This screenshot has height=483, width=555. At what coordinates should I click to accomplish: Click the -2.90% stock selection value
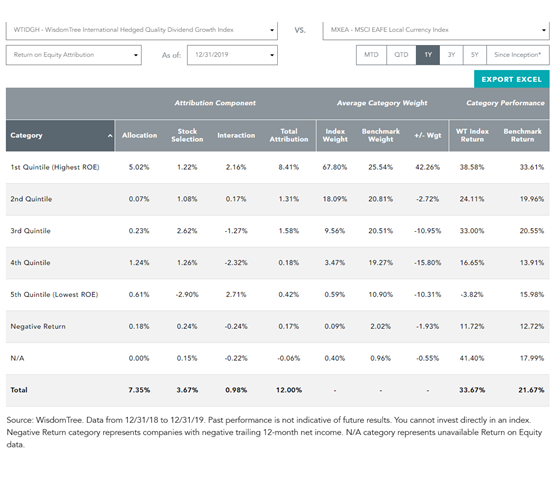[x=187, y=295]
